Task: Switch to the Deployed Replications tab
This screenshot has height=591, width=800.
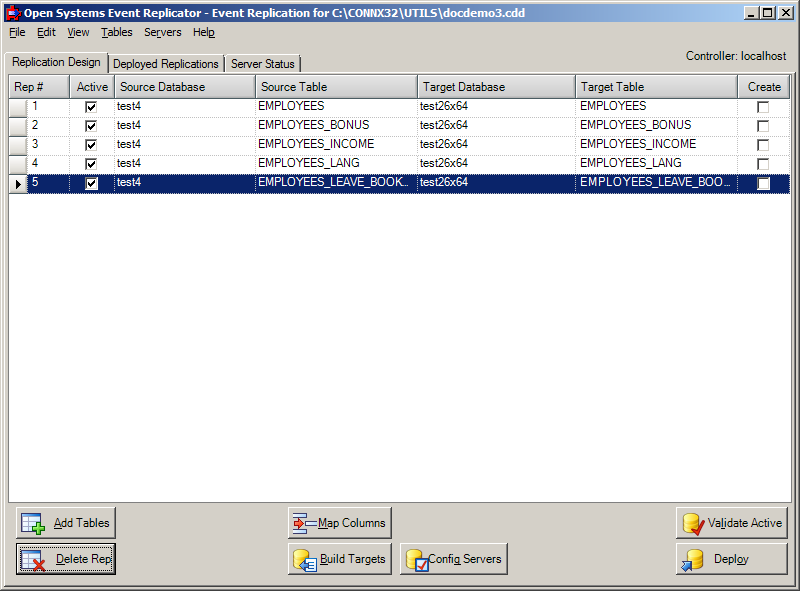Action: (x=166, y=62)
